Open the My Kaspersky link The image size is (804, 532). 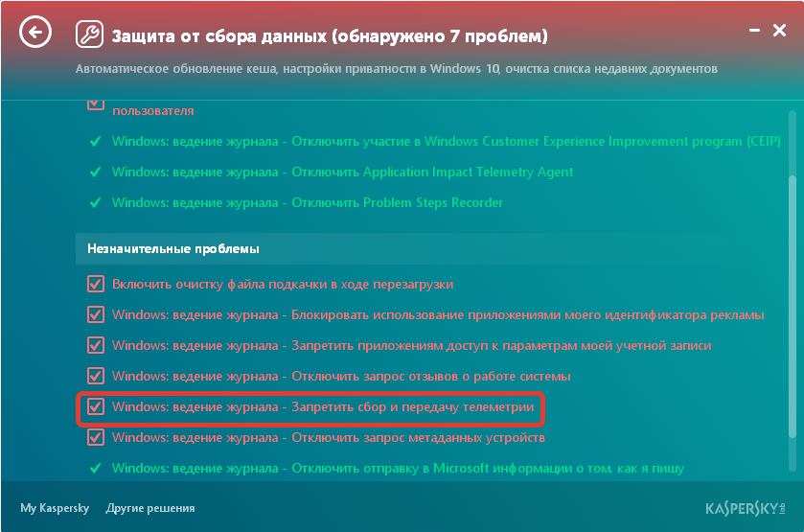click(55, 508)
